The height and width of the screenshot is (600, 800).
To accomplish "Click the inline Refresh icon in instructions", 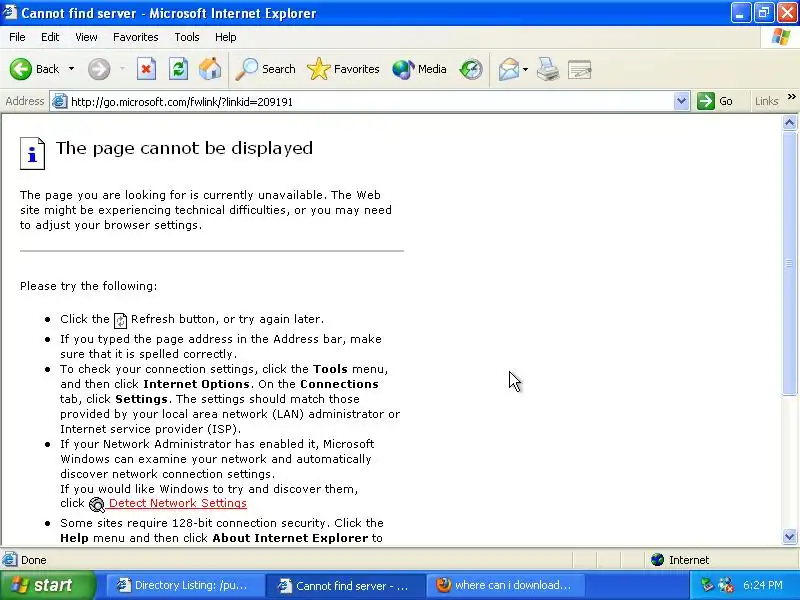I will coord(120,320).
